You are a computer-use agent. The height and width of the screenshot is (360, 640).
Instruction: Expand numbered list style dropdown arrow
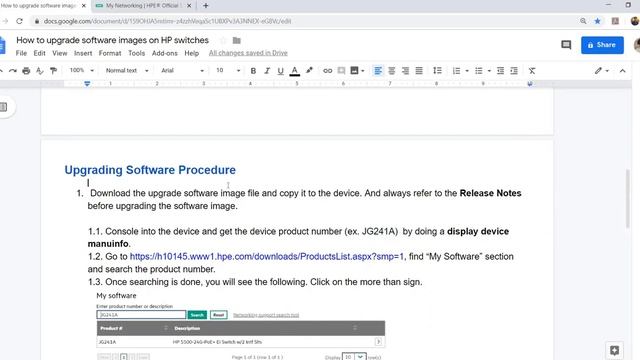467,71
